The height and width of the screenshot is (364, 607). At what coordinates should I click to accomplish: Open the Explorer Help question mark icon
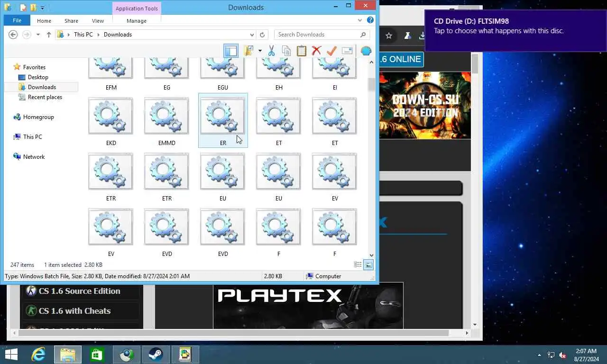(370, 20)
